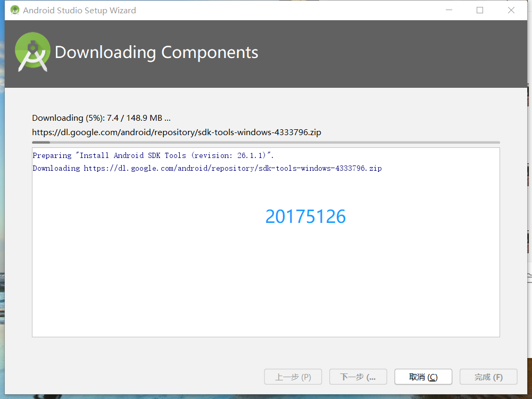532x399 pixels.
Task: Click the small Android Studio title bar icon
Action: tap(14, 10)
